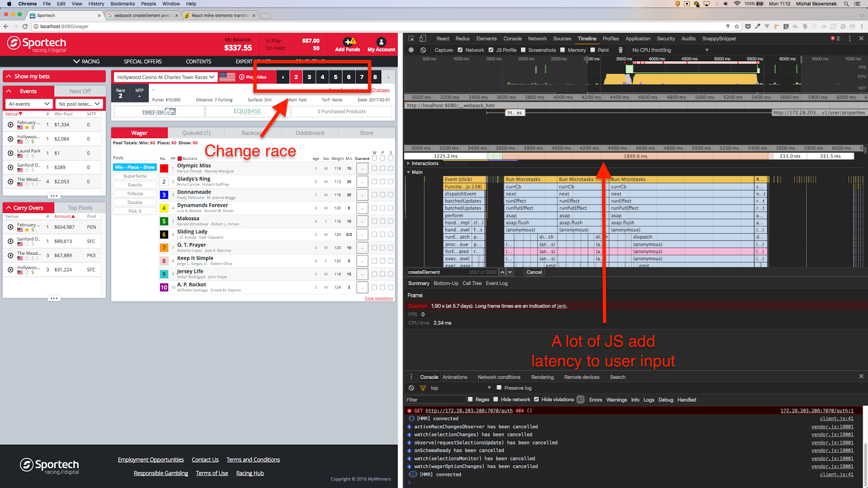Select the Superfecta pool button
The image size is (868, 488).
click(135, 176)
